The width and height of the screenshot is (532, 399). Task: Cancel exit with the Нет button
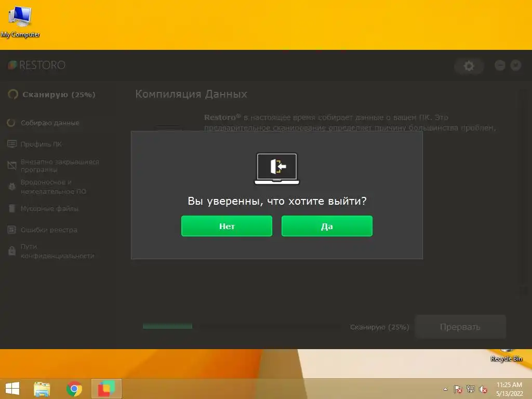(227, 226)
